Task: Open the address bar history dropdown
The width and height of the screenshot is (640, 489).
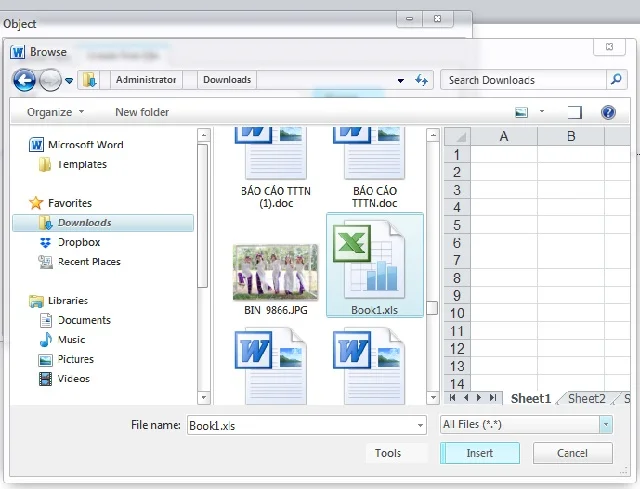Action: click(x=401, y=80)
